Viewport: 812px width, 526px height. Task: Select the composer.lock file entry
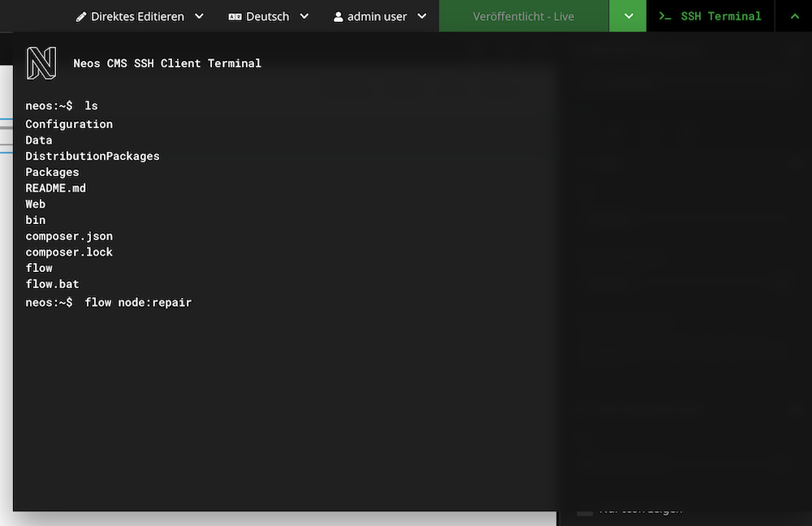[69, 252]
